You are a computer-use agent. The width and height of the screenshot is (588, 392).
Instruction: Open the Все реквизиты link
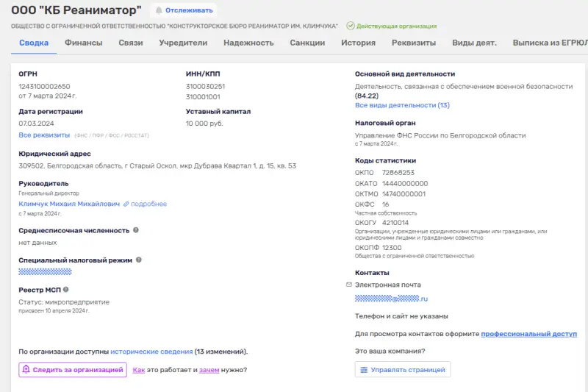coord(44,135)
